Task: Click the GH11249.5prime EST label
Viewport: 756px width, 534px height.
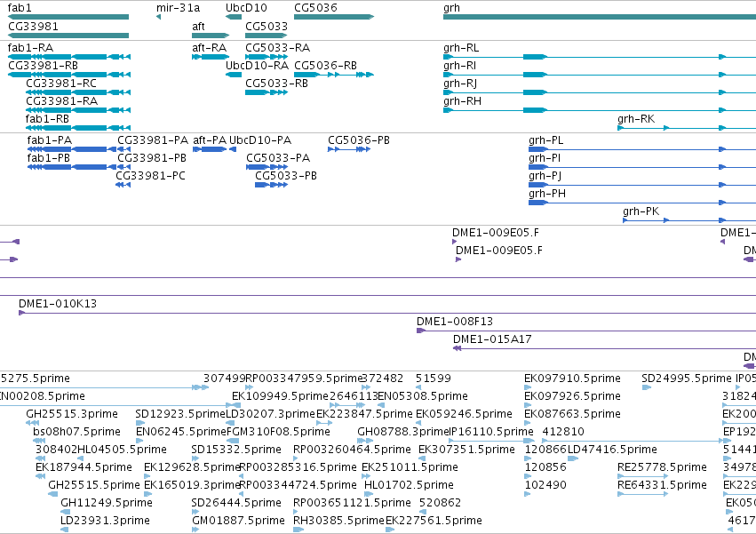Action: tap(107, 503)
